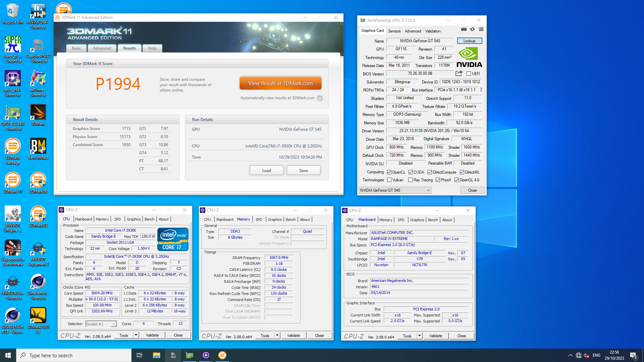Launch cpuz_x64 shortcut icon
Image resolution: width=644 pixels, height=362 pixels.
[13, 83]
